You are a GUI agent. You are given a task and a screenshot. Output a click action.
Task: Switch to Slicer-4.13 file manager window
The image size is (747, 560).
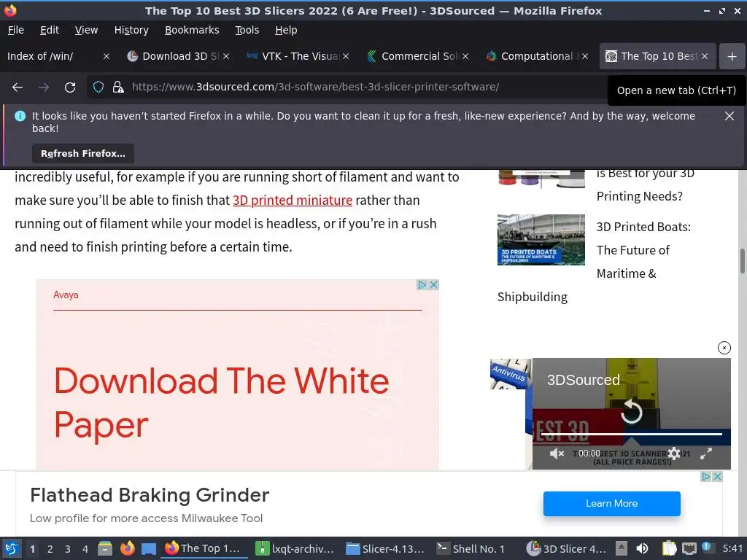coord(385,548)
